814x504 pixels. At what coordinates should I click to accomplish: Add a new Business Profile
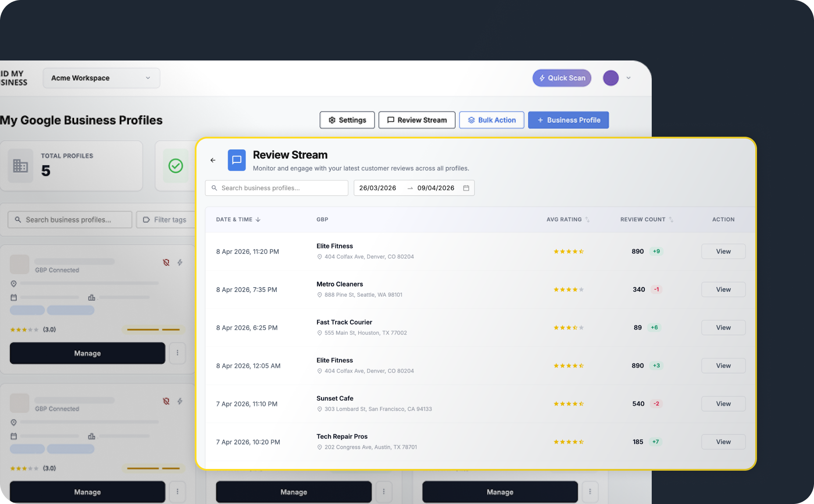click(568, 120)
